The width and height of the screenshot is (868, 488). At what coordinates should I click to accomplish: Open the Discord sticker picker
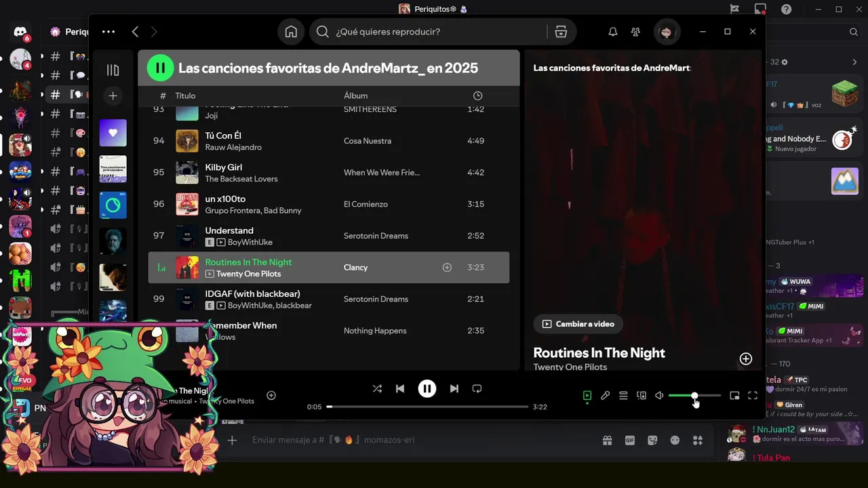pyautogui.click(x=652, y=440)
